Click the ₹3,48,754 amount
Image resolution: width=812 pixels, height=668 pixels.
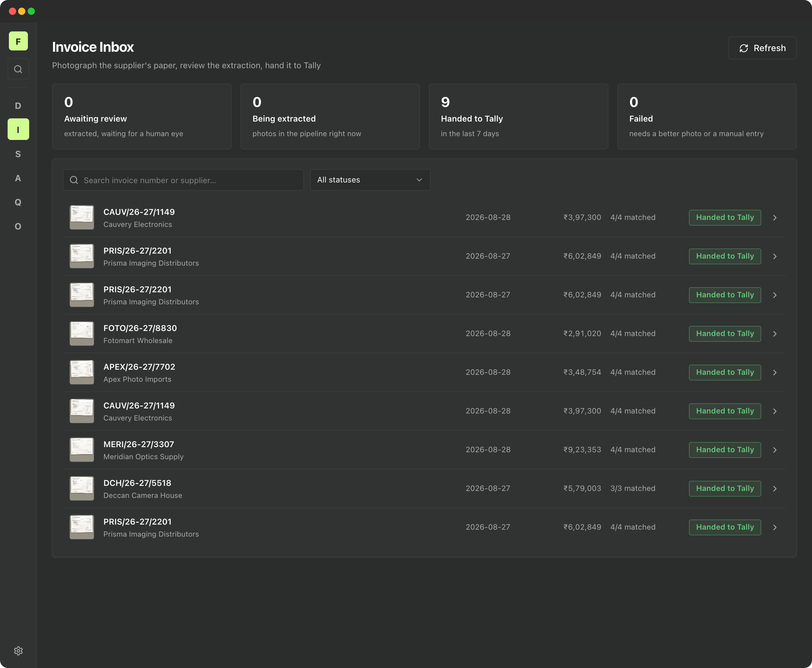point(582,372)
